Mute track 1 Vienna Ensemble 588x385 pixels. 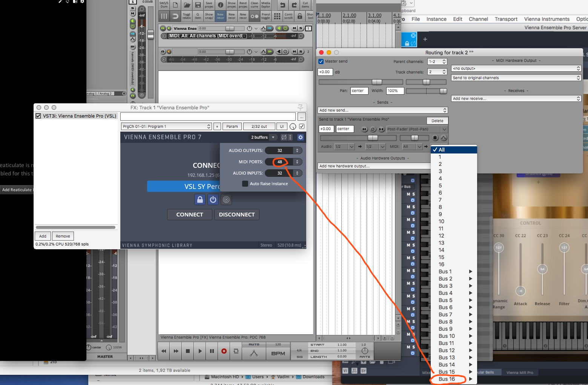coord(295,28)
